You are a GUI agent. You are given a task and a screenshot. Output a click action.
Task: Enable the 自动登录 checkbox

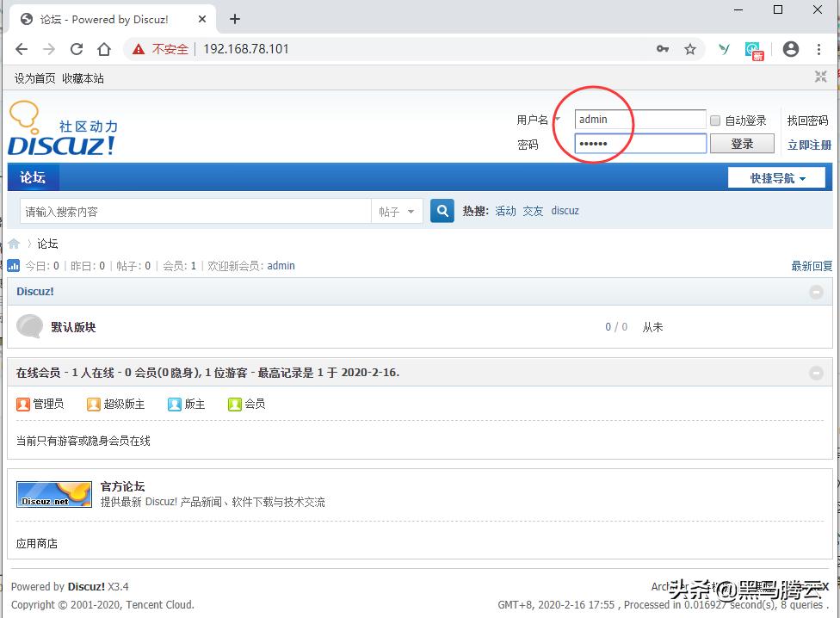coord(715,120)
